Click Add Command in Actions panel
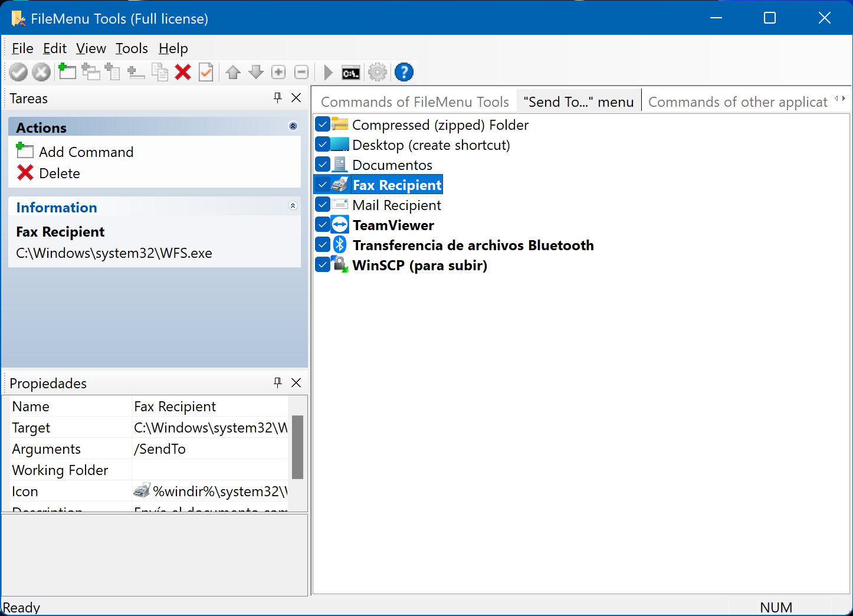The image size is (853, 616). click(86, 152)
